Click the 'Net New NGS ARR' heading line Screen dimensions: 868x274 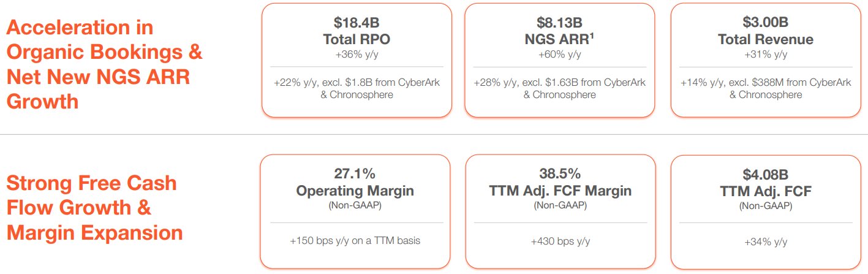click(98, 77)
